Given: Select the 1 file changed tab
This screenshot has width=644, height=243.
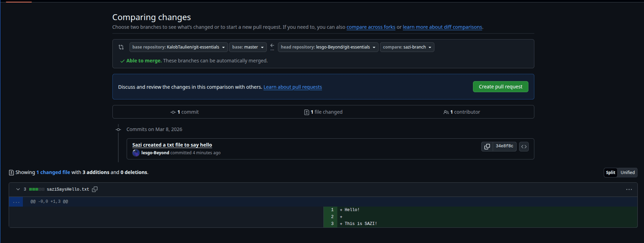Looking at the screenshot, I should click(x=323, y=112).
